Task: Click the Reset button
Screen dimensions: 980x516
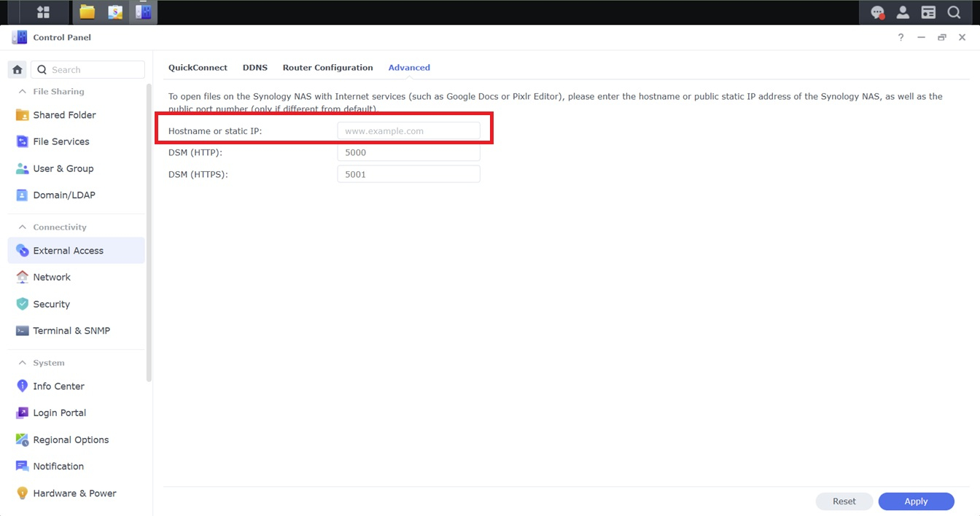Action: (844, 501)
